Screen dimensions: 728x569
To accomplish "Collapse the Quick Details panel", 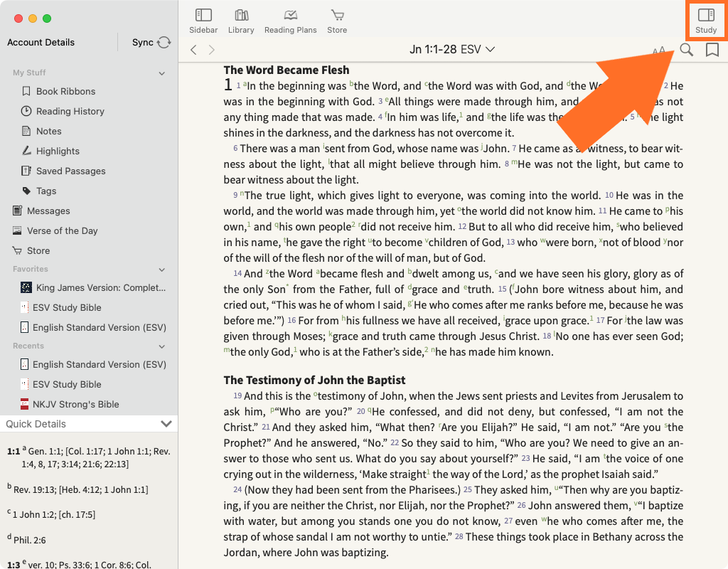I will 166,424.
